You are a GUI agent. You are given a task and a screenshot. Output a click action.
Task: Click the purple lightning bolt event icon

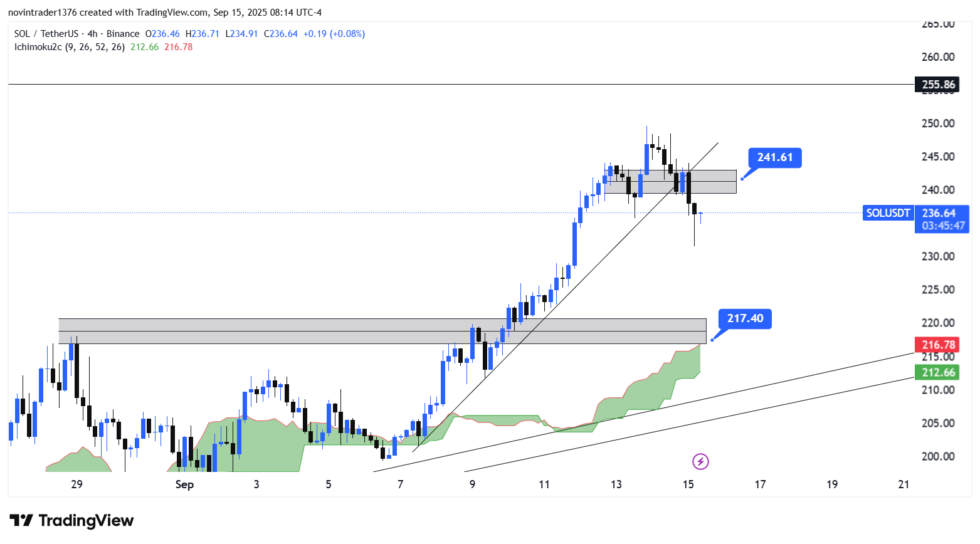(x=700, y=462)
